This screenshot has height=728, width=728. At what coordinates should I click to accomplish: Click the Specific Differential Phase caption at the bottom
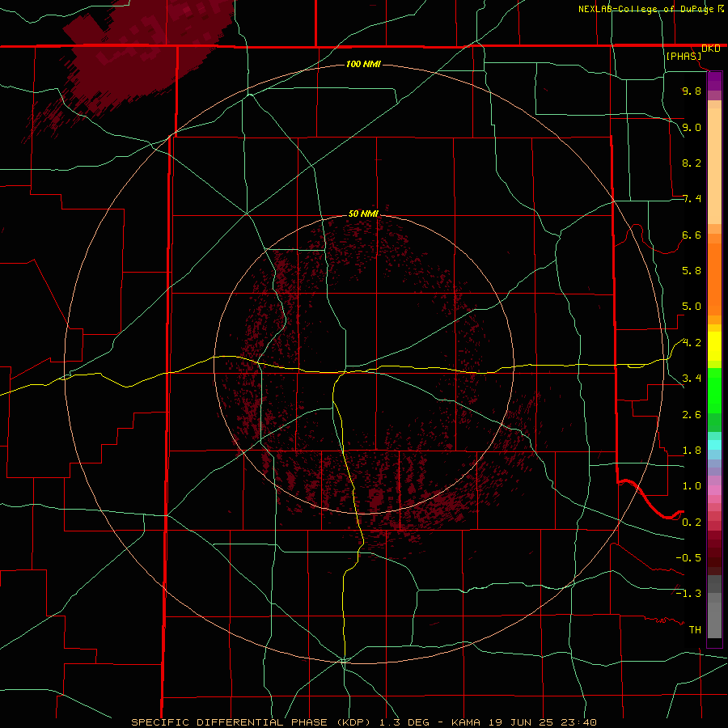[363, 722]
